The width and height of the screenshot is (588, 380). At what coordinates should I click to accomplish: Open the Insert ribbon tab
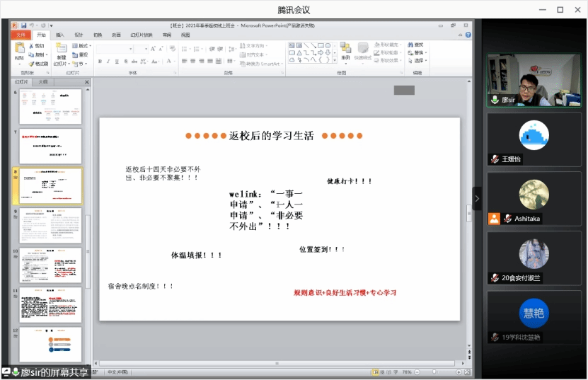[x=59, y=35]
